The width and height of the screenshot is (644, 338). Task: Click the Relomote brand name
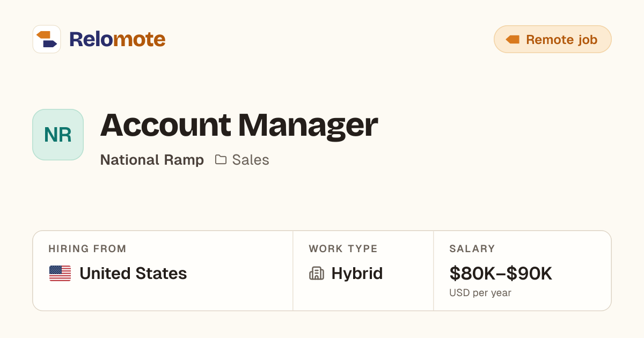(x=117, y=39)
